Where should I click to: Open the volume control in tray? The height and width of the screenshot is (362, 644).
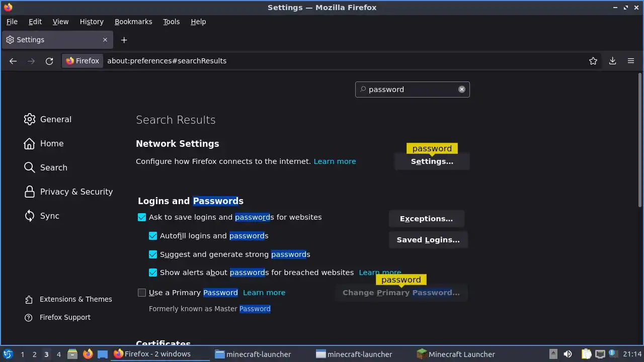[x=568, y=354]
